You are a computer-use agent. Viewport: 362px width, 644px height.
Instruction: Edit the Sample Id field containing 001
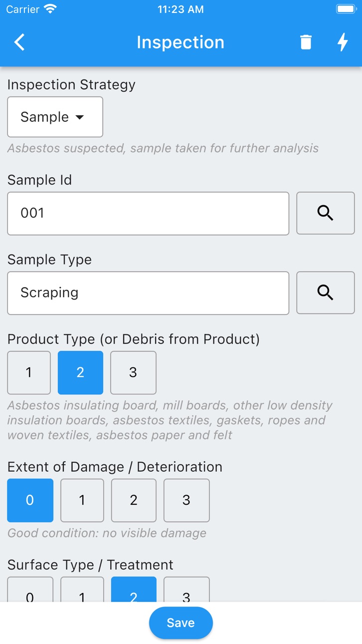[148, 213]
